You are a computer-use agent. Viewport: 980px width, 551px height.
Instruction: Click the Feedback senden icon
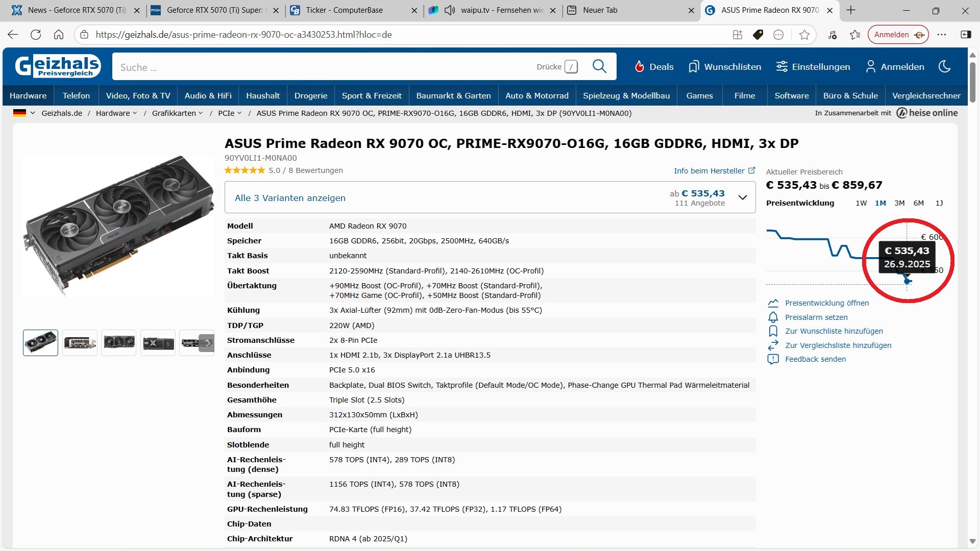(773, 359)
